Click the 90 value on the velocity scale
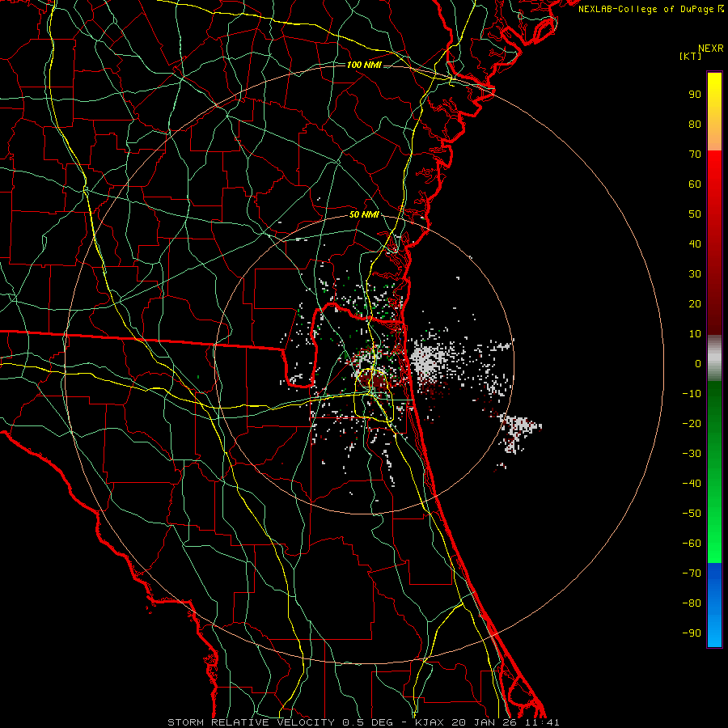Screen dimensions: 728x728 pos(695,95)
